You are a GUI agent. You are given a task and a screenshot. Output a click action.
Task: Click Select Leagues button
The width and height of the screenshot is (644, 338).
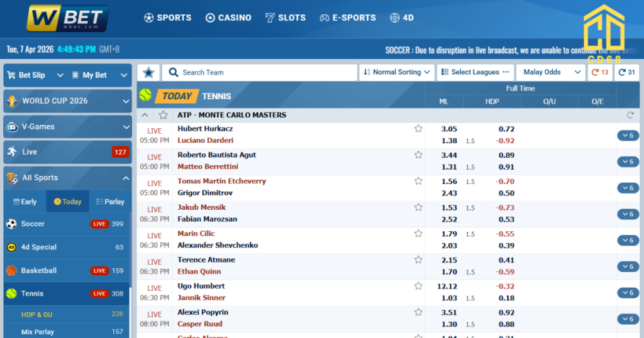475,72
